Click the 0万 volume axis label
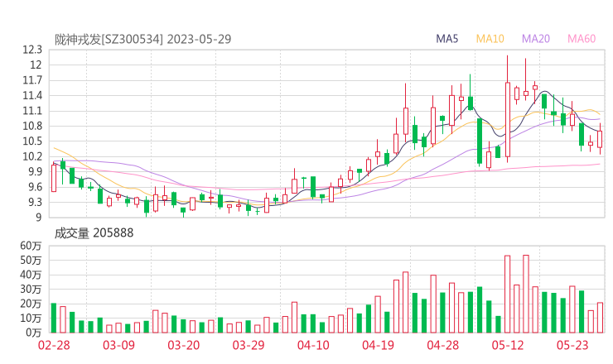The width and height of the screenshot is (613, 364). click(34, 333)
